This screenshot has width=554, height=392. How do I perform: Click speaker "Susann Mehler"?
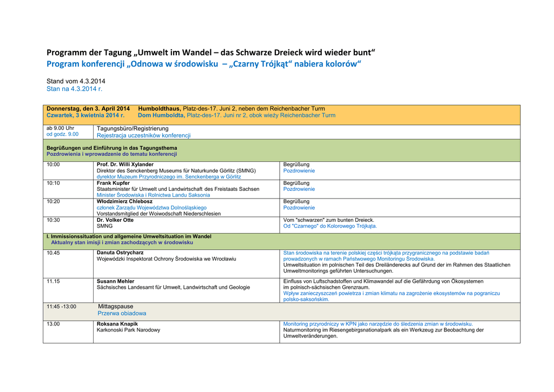[x=115, y=282]
